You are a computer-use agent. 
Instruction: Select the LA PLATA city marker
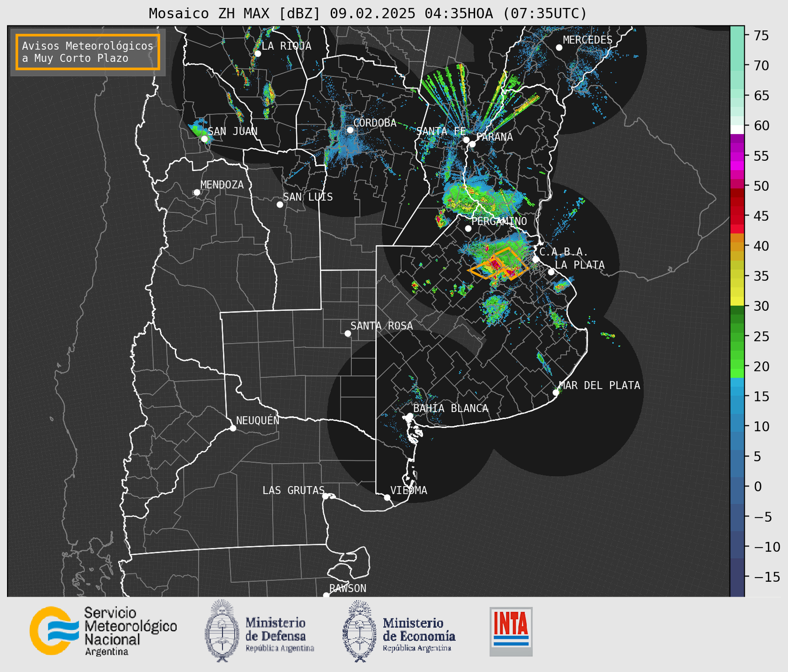pyautogui.click(x=551, y=272)
